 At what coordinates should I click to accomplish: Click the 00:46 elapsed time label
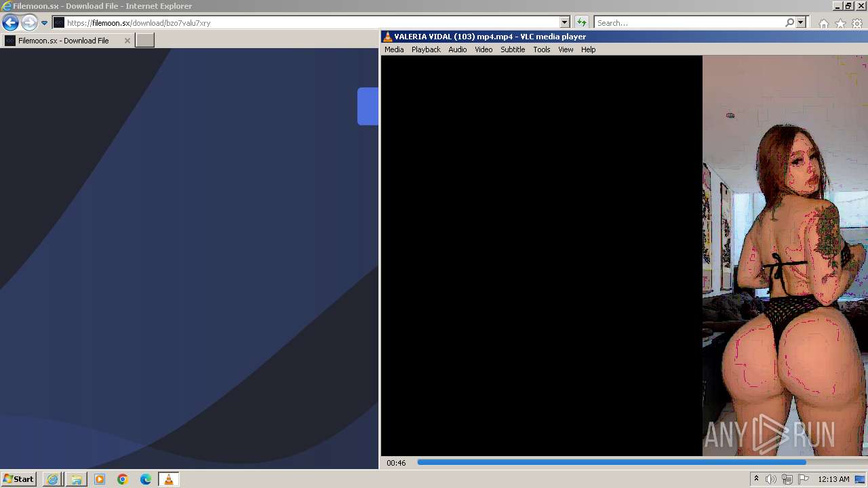pos(396,463)
